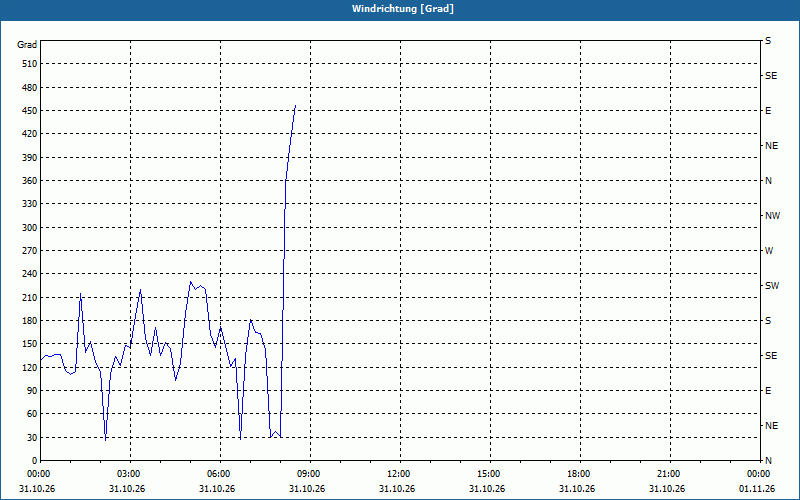800x500 pixels.
Task: Click the Grad axis unit label
Action: 27,45
